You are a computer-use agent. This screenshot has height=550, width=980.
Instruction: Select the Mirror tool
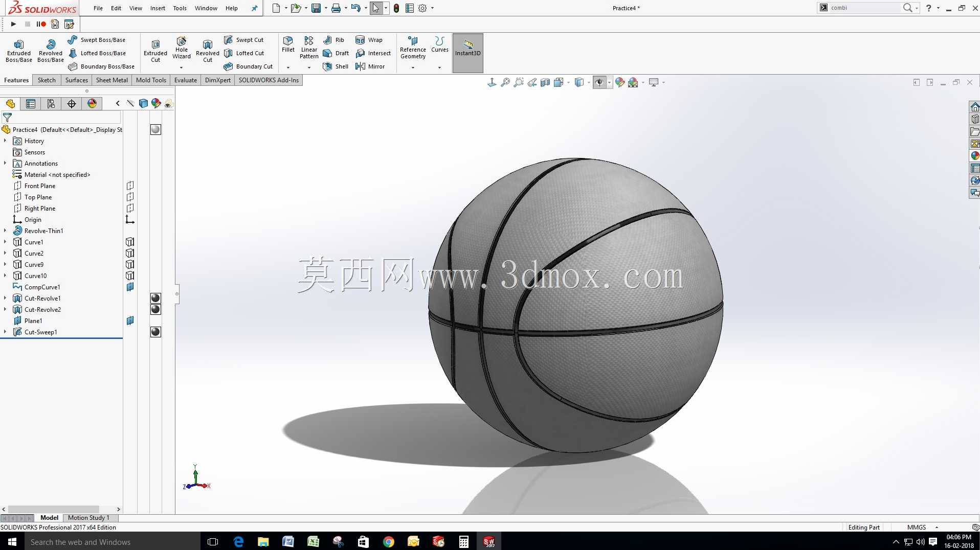click(x=370, y=66)
